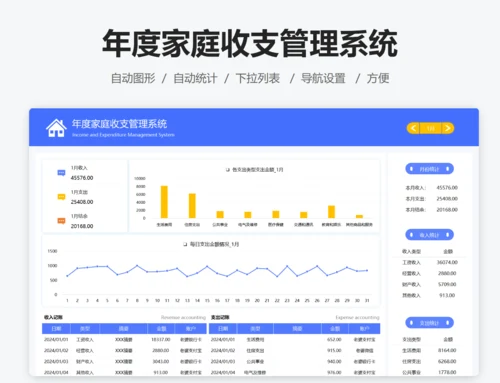Select the 1月 month label in the yellow selector

(430, 128)
